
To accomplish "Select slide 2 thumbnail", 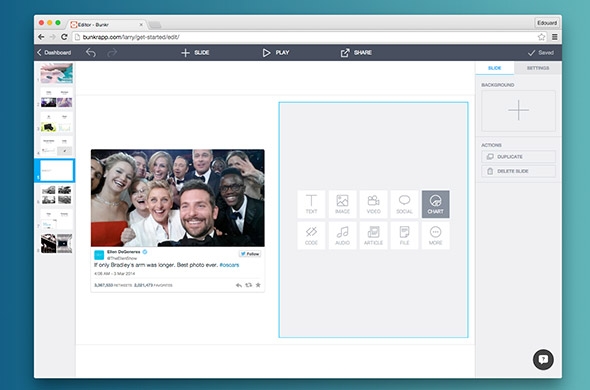I will pos(56,98).
